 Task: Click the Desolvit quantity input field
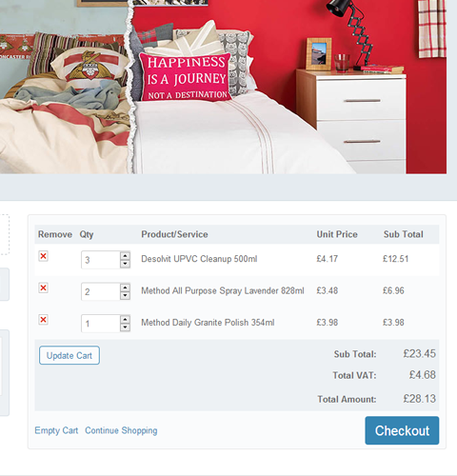point(101,260)
